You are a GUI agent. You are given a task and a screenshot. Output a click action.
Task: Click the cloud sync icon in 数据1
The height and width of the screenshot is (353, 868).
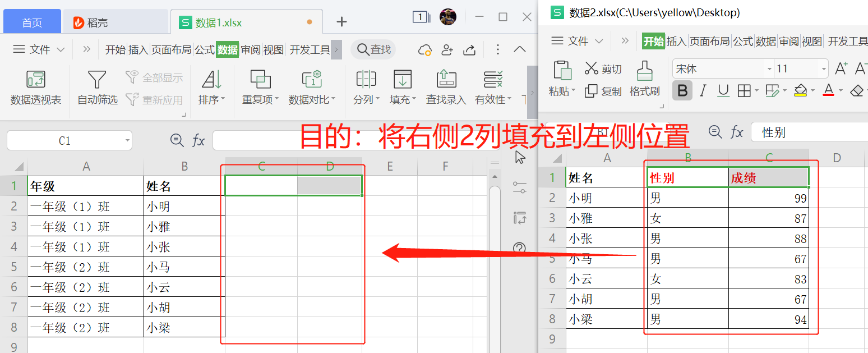[x=425, y=50]
